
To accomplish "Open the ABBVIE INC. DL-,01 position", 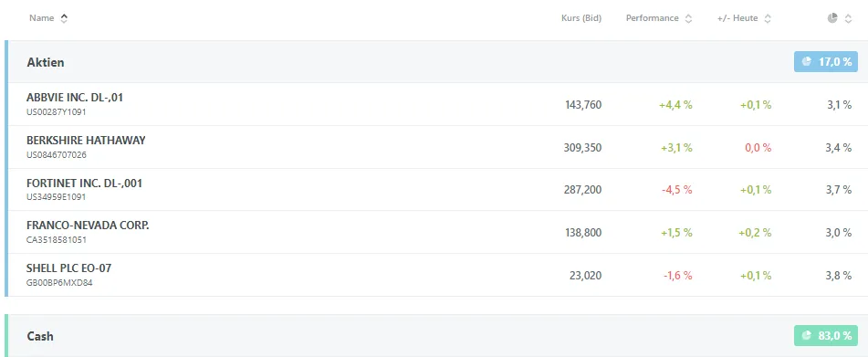I will click(435, 105).
